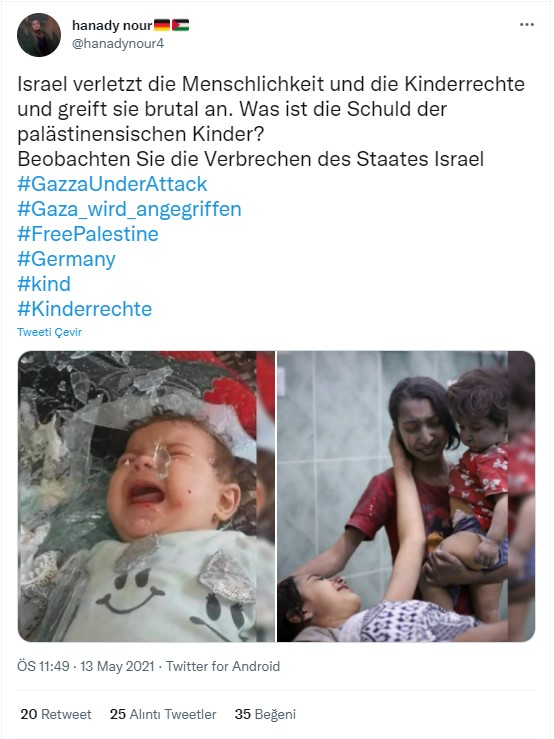Click the ÖS 11:49 · 13 May 2021 timestamp
Screen dimensions: 554x739
pyautogui.click(x=86, y=666)
